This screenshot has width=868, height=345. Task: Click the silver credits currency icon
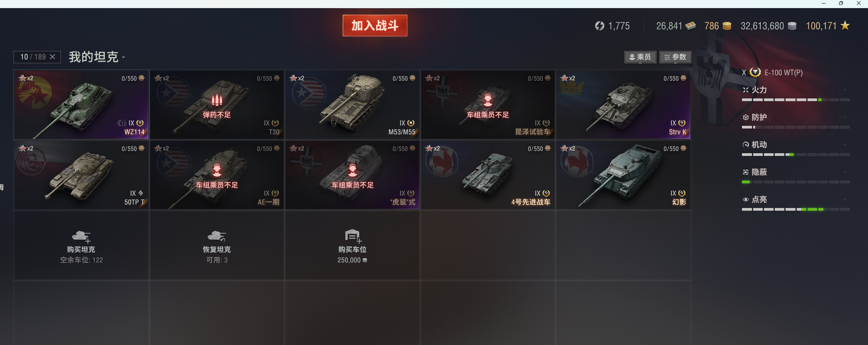pos(792,26)
